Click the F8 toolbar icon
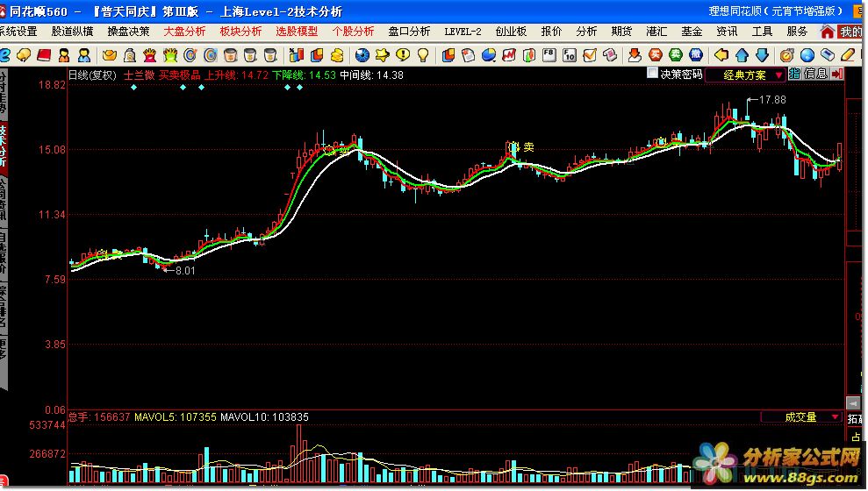The height and width of the screenshot is (491, 868). tap(549, 54)
